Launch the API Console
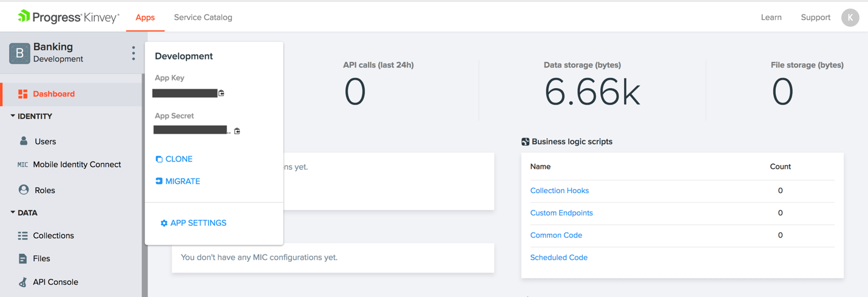The height and width of the screenshot is (297, 868). tap(55, 282)
